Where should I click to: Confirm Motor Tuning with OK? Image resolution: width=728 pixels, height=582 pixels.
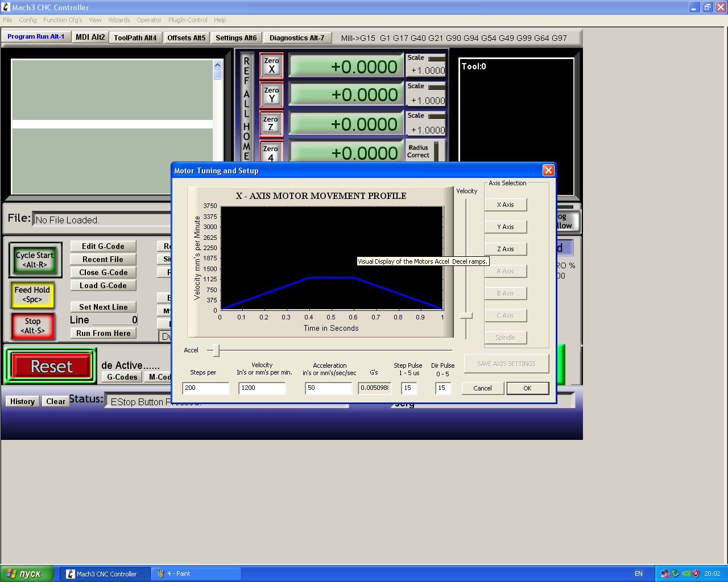click(x=528, y=388)
